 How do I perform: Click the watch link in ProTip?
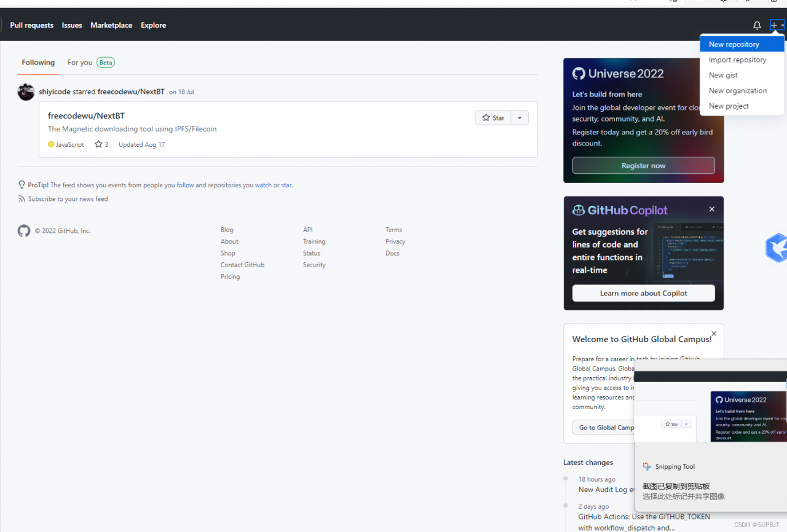pos(263,185)
